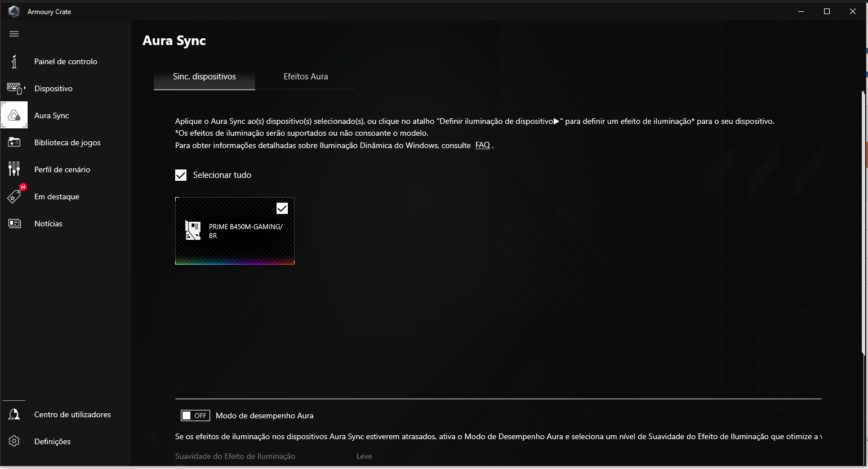Enable the Modo de desempenho Aura switch
Screen dimensions: 868x469
coord(195,416)
